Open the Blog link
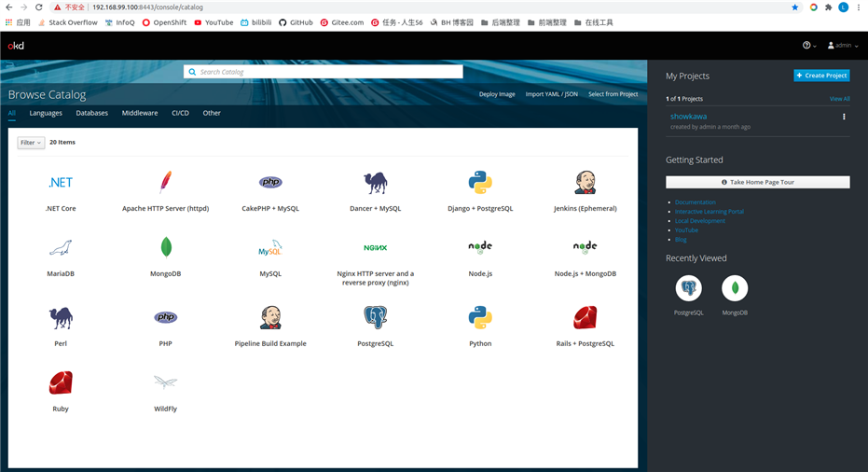 tap(681, 240)
